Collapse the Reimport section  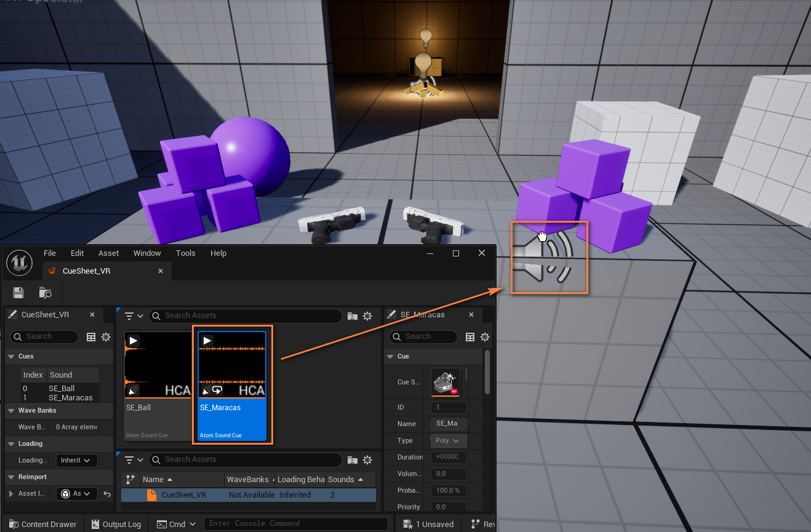(11, 477)
